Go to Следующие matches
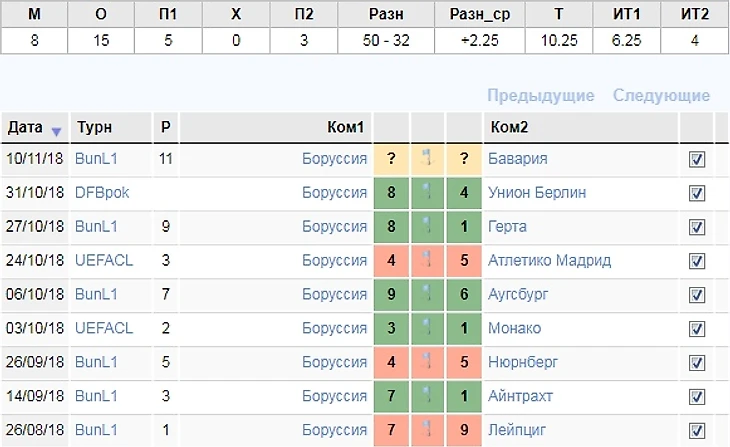730x447 pixels. pos(661,96)
